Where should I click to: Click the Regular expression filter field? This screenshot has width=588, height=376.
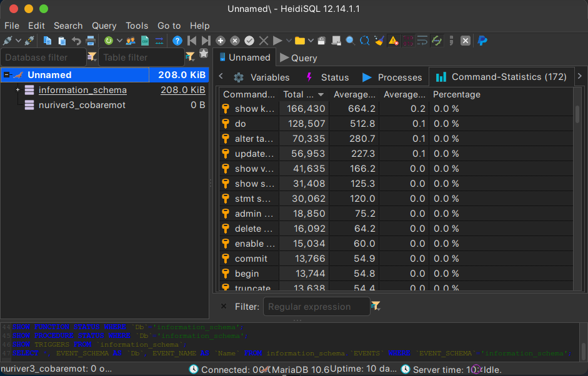coord(316,307)
